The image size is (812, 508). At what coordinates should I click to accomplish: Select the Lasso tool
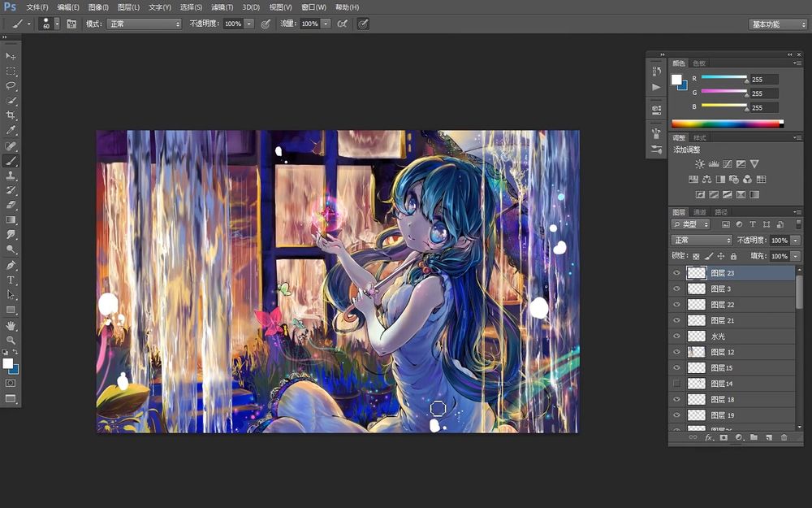click(x=11, y=85)
